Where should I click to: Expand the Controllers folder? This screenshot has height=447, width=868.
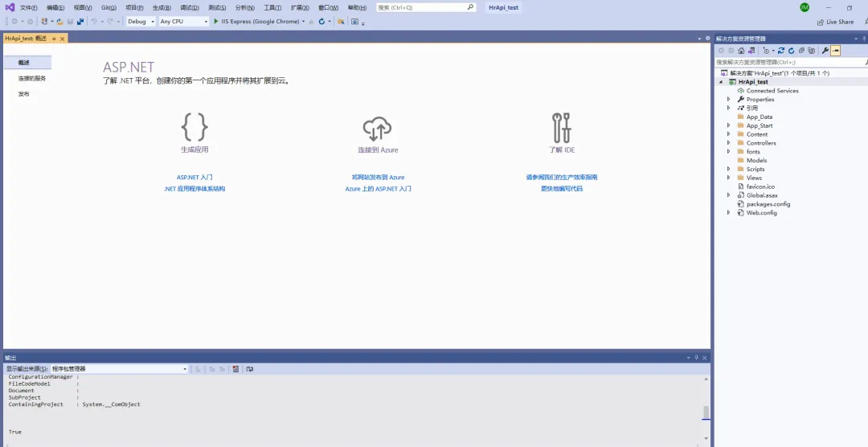click(728, 143)
